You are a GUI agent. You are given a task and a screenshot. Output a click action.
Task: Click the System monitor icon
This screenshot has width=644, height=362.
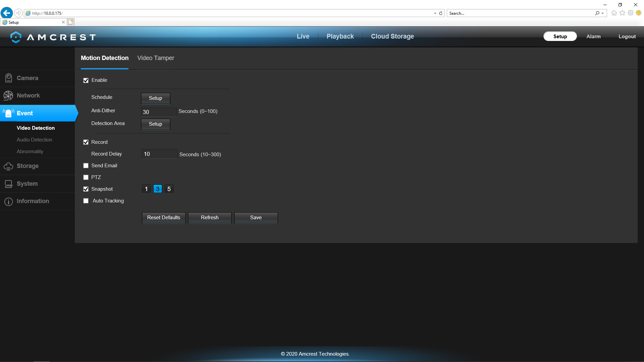8,184
